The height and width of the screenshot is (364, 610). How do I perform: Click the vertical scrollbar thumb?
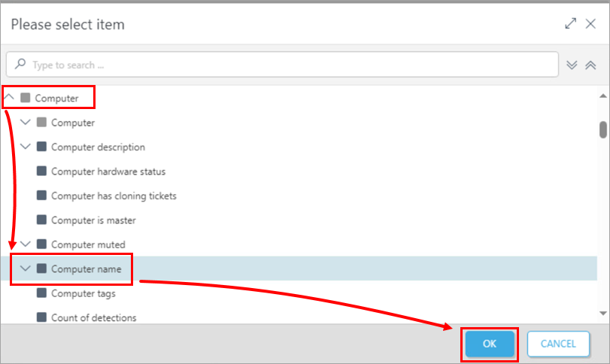point(602,129)
